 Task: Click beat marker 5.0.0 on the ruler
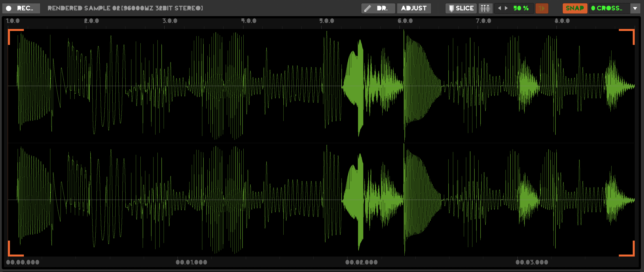pyautogui.click(x=326, y=21)
